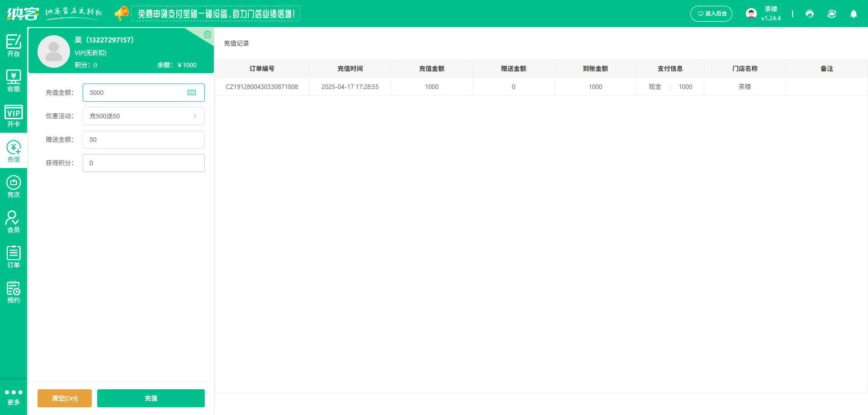868x415 pixels.
Task: Click the 获得积分 points input field
Action: coord(143,163)
